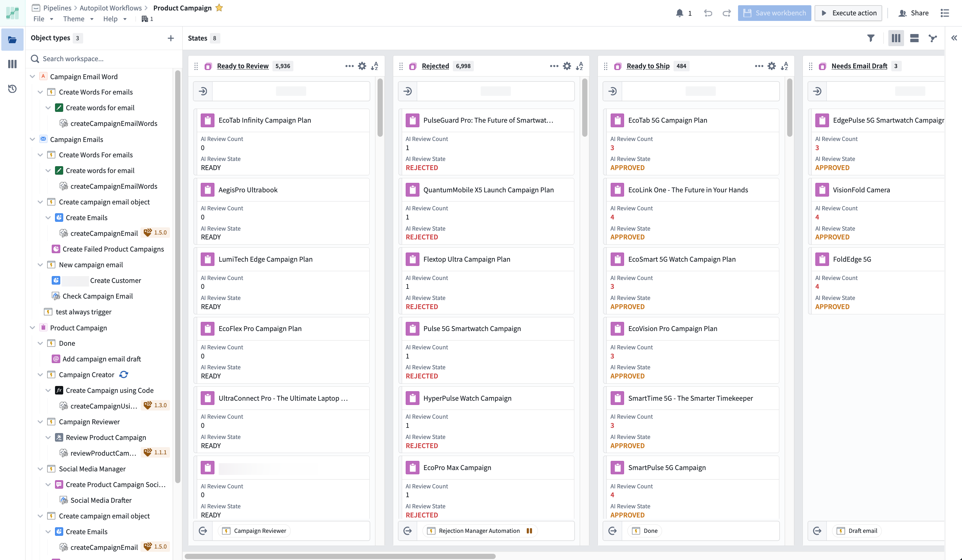Sort the Ready to Review column alphabetically
Screen dimensions: 962x560
pyautogui.click(x=375, y=66)
